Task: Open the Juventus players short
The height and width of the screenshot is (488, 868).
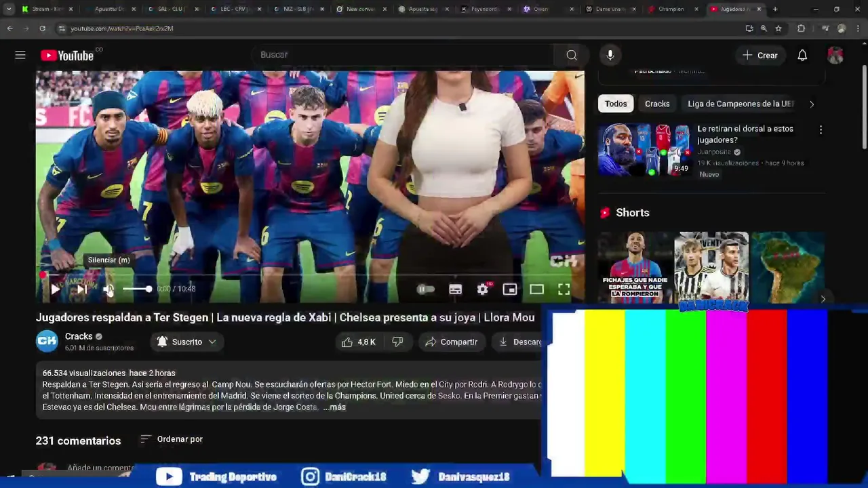Action: click(711, 268)
